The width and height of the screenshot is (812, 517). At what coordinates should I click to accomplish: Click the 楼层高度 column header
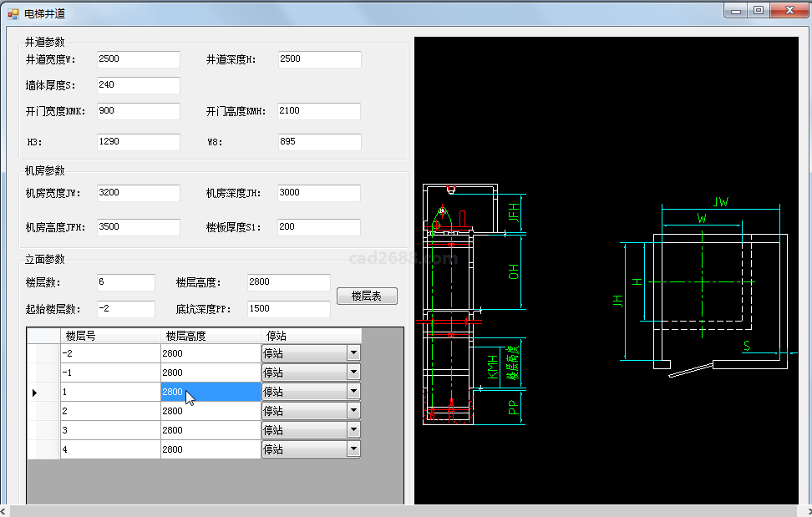coord(211,336)
